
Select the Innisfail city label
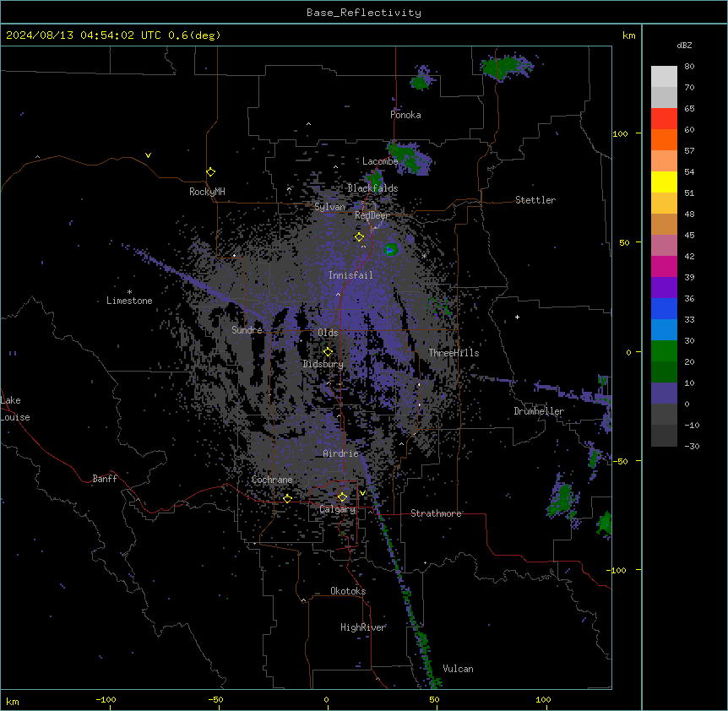tap(350, 275)
